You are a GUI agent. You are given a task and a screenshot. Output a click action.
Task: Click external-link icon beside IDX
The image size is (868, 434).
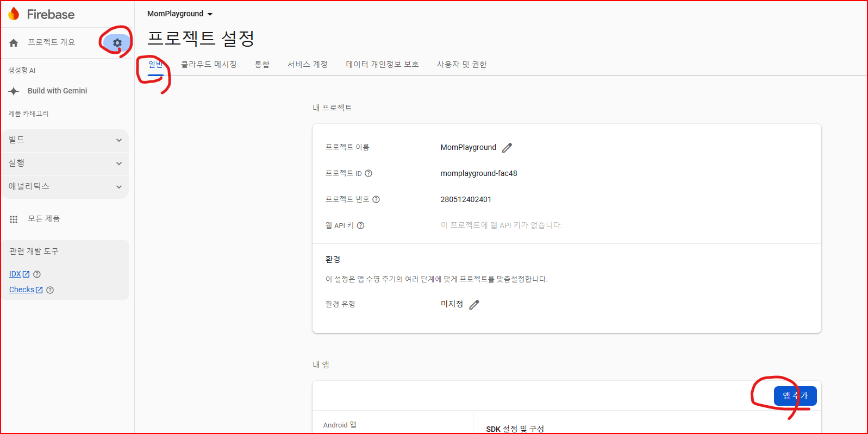pyautogui.click(x=26, y=274)
